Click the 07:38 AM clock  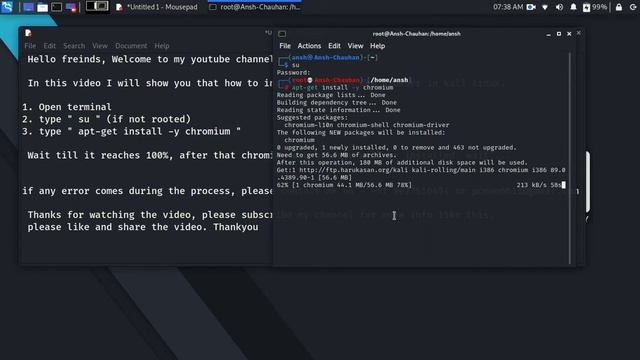pyautogui.click(x=508, y=7)
